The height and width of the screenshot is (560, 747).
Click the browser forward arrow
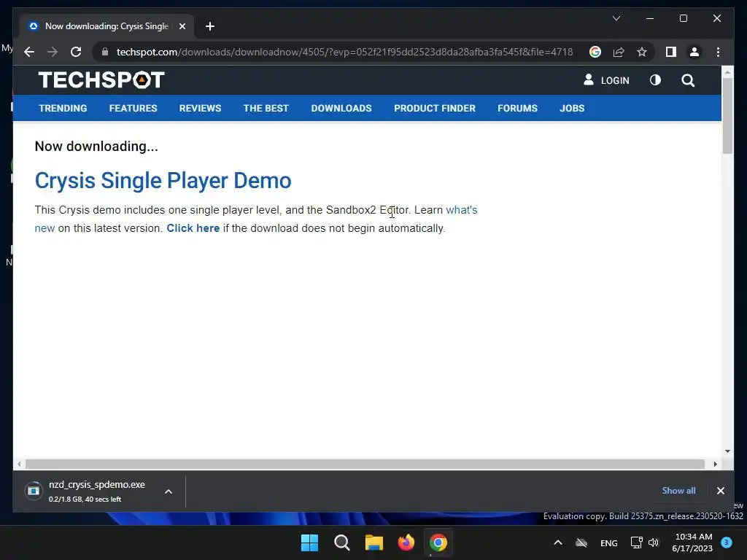(53, 52)
